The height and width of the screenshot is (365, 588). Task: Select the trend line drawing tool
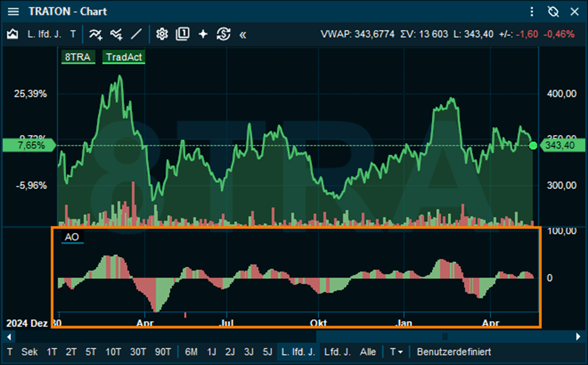click(136, 34)
